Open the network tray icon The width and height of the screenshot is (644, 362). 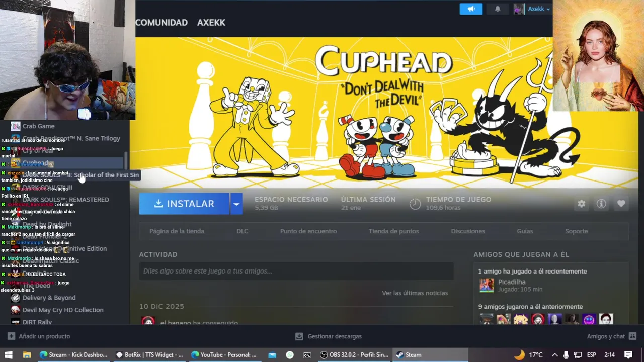(578, 355)
